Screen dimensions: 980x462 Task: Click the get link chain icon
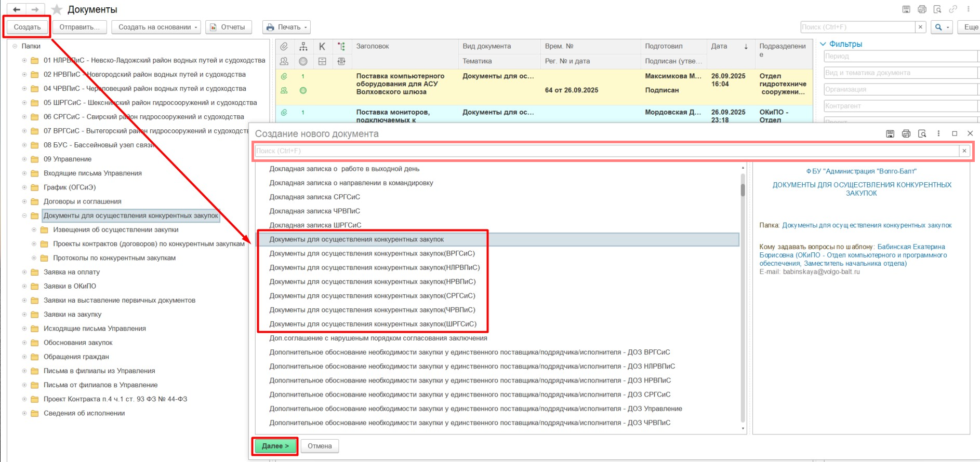point(953,9)
